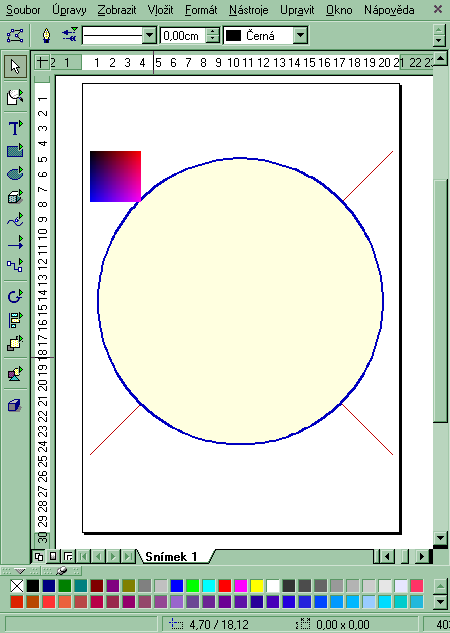This screenshot has height=633, width=450.
Task: Select the Rectangle tool
Action: [x=15, y=151]
